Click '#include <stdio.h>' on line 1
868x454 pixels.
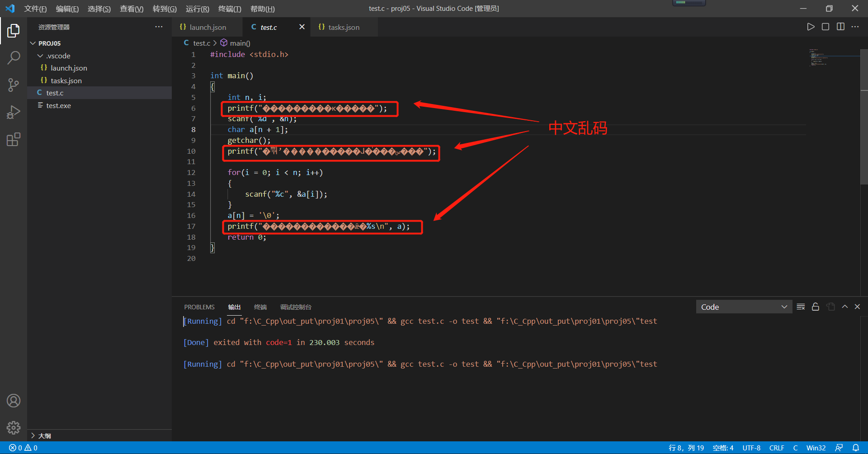click(x=249, y=54)
